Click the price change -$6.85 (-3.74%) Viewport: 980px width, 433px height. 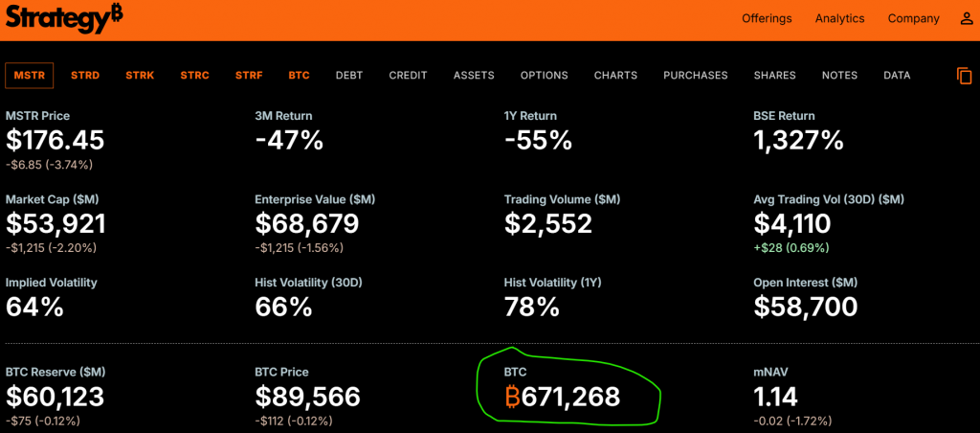(50, 165)
